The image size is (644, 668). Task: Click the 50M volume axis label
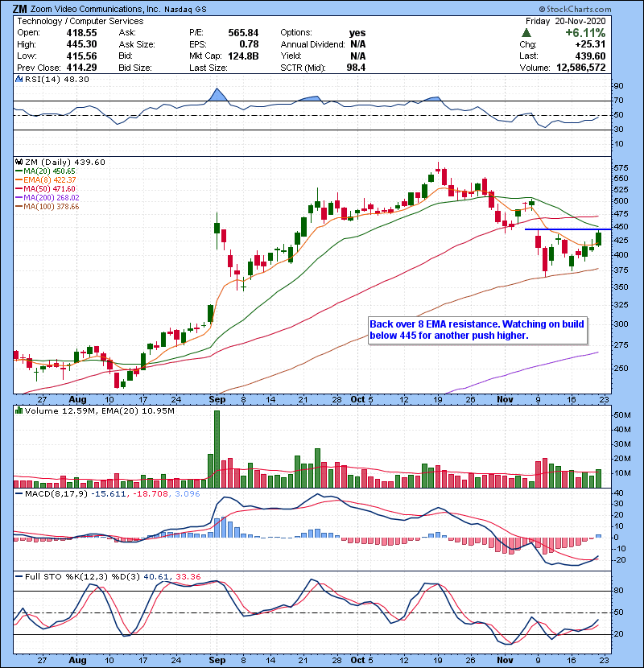point(621,415)
